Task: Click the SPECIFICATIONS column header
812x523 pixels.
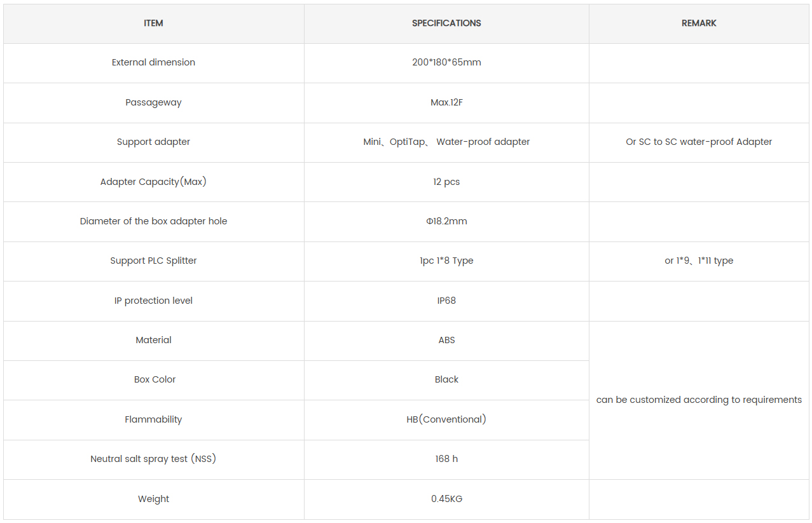Action: click(446, 23)
